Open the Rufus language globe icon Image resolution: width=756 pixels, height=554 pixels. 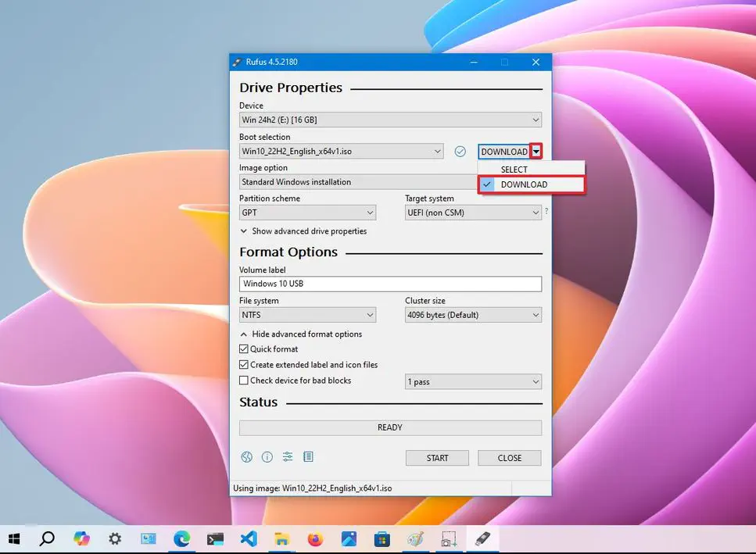tap(247, 457)
